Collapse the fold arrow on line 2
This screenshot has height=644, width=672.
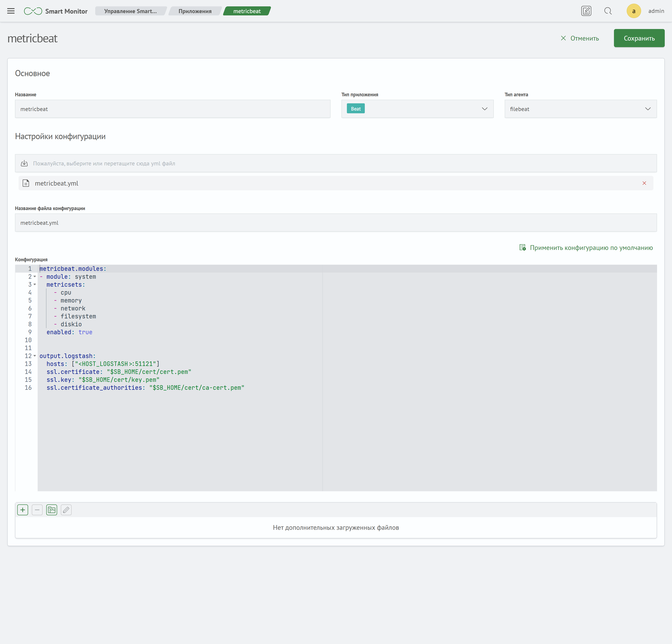click(35, 277)
